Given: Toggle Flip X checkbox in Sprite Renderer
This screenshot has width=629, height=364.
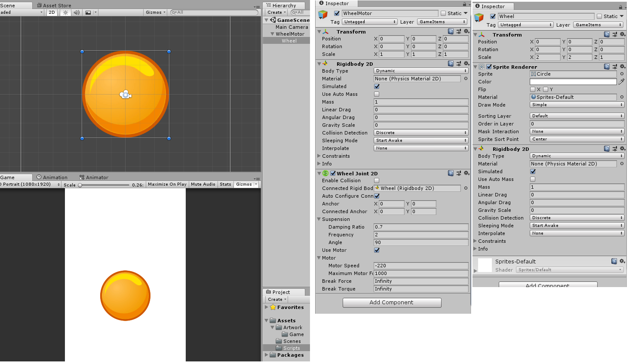Looking at the screenshot, I should pyautogui.click(x=533, y=89).
